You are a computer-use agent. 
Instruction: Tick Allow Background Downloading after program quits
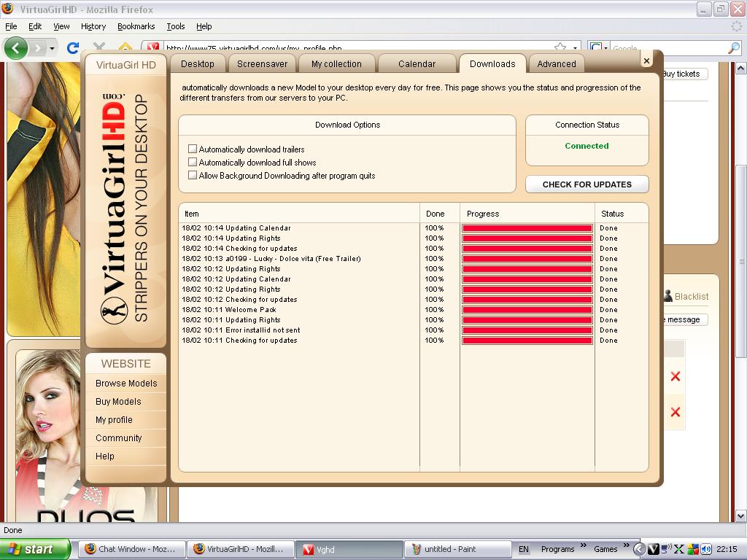193,175
